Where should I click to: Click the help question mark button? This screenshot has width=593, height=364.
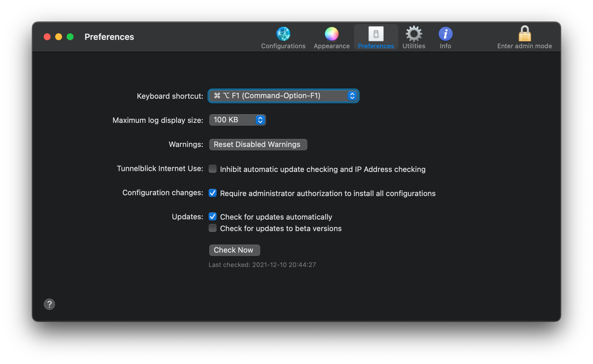click(49, 304)
